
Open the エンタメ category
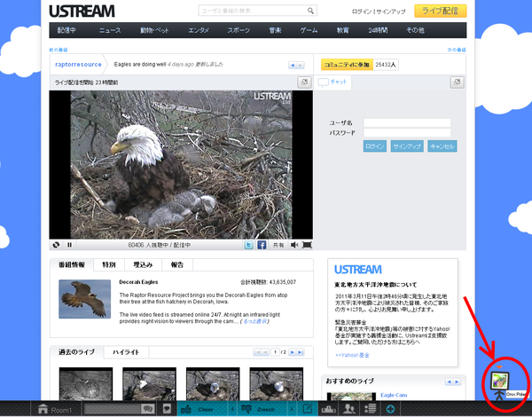coord(199,30)
